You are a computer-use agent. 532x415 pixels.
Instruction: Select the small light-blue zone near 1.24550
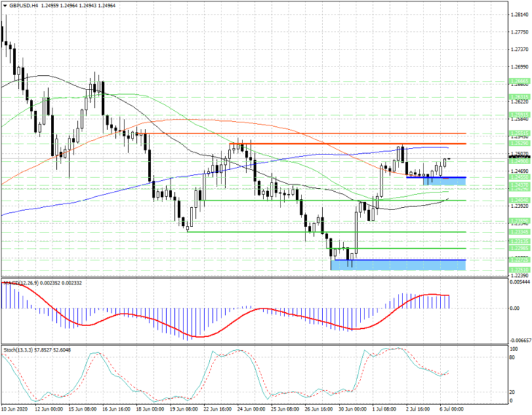tap(445, 182)
